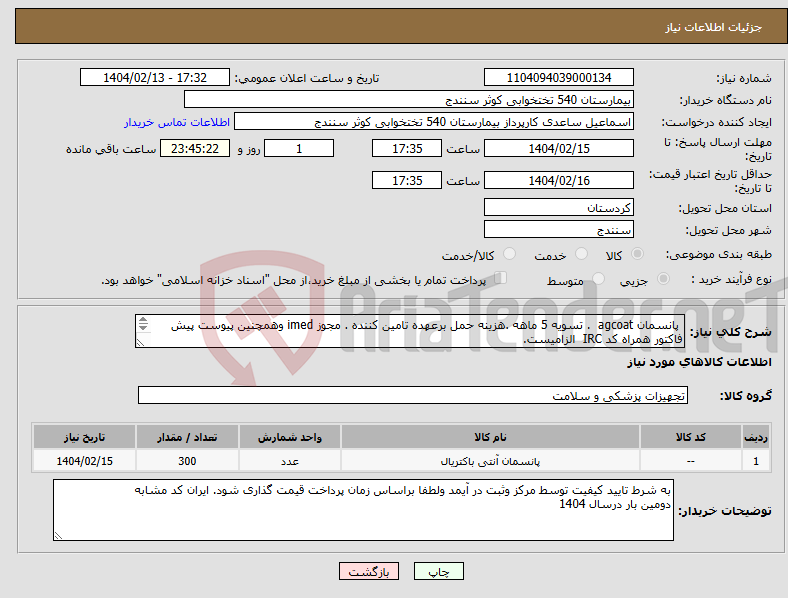788x598 pixels.
Task: Click the تاریخ نیاز column header
Action: tap(84, 437)
